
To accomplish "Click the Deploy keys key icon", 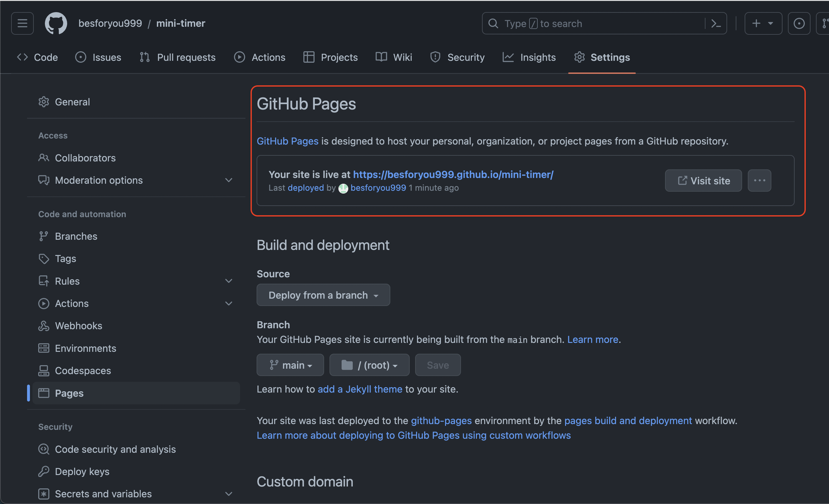I will tap(44, 471).
